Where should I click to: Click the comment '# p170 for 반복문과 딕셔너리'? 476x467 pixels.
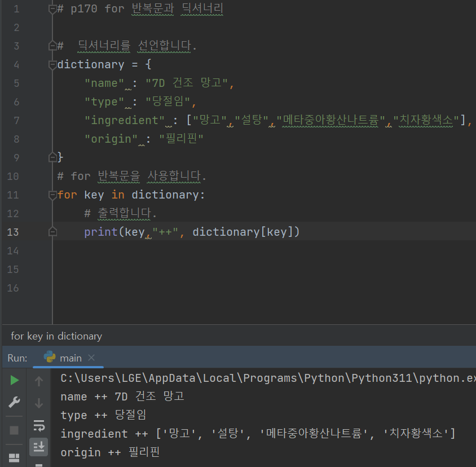(x=140, y=8)
